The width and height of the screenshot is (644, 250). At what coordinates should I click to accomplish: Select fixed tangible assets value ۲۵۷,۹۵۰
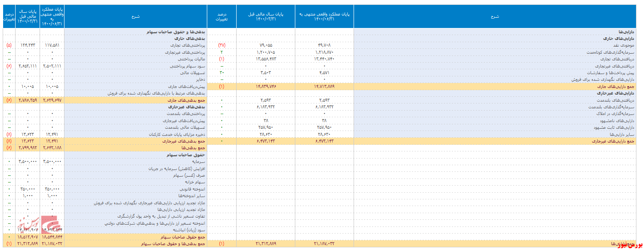click(x=324, y=127)
